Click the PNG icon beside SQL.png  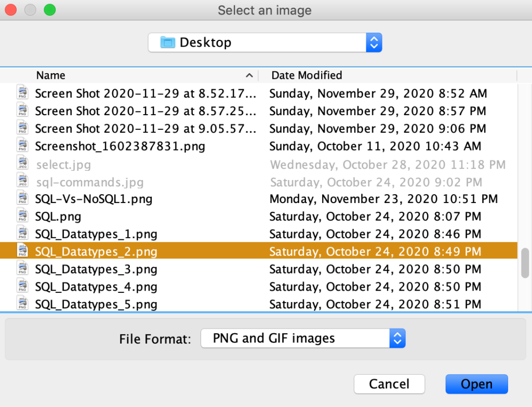[x=22, y=216]
